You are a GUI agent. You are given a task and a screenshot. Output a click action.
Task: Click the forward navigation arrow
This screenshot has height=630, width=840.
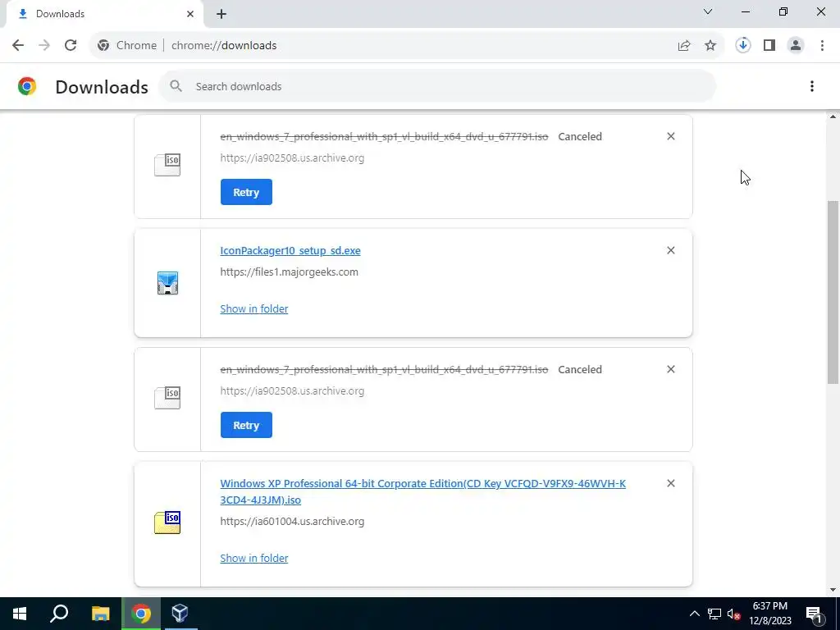tap(44, 46)
